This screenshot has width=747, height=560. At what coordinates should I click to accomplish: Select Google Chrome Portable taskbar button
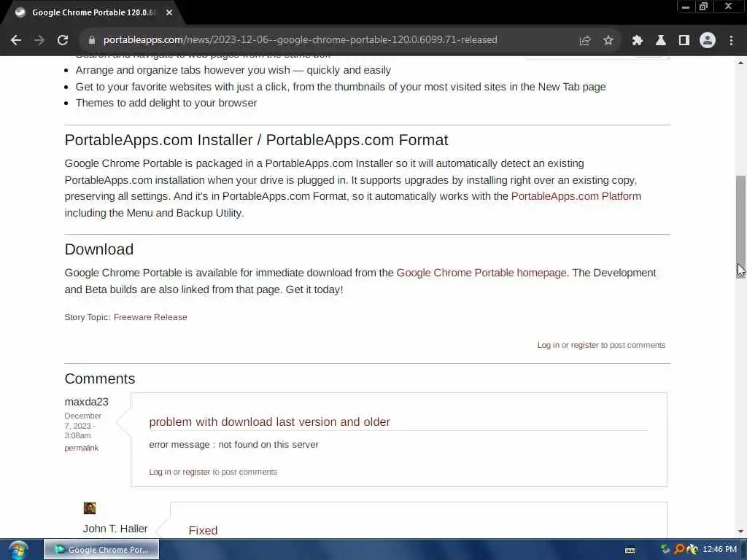[101, 550]
